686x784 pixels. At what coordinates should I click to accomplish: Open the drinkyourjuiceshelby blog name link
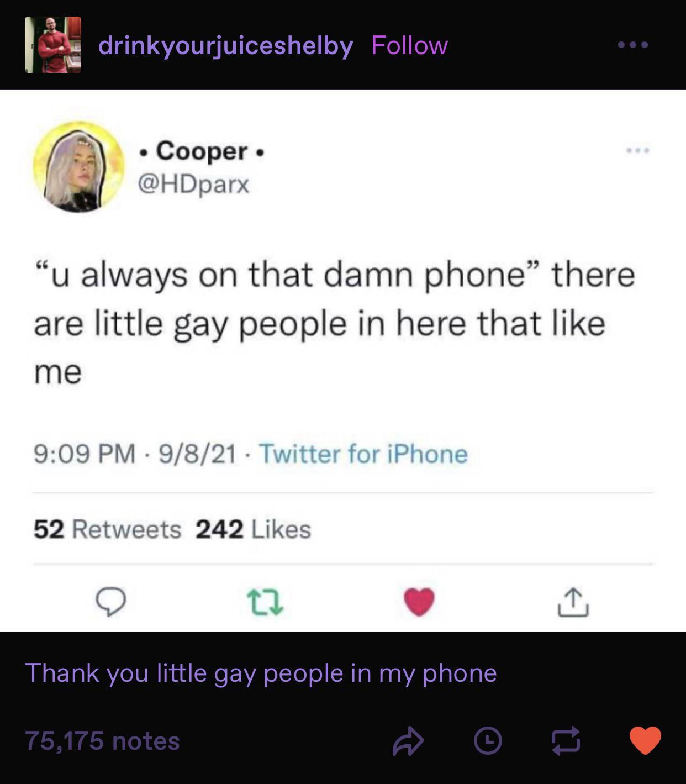(225, 45)
